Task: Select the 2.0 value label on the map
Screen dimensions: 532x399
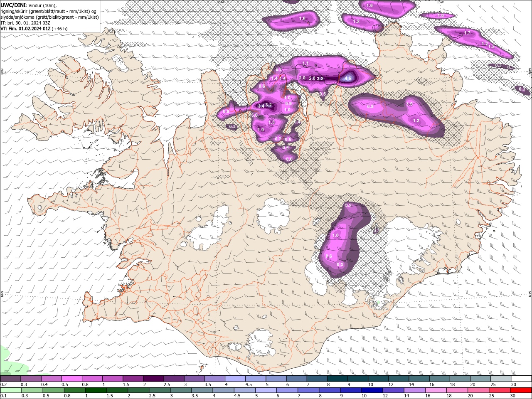Action: tap(302, 78)
